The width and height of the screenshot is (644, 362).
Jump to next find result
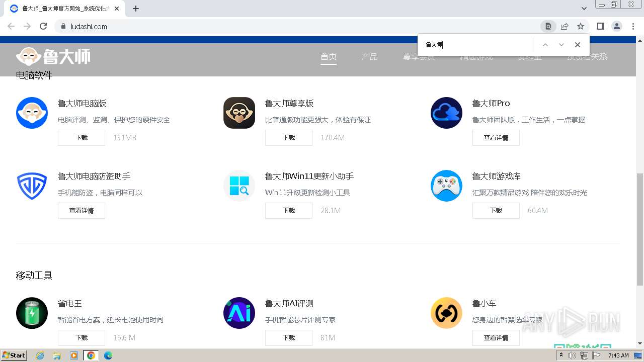tap(561, 45)
